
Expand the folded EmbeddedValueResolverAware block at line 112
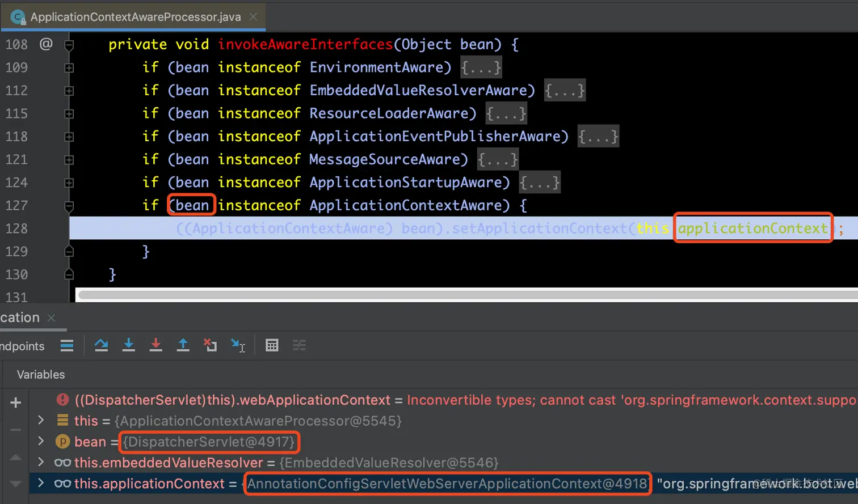[69, 91]
